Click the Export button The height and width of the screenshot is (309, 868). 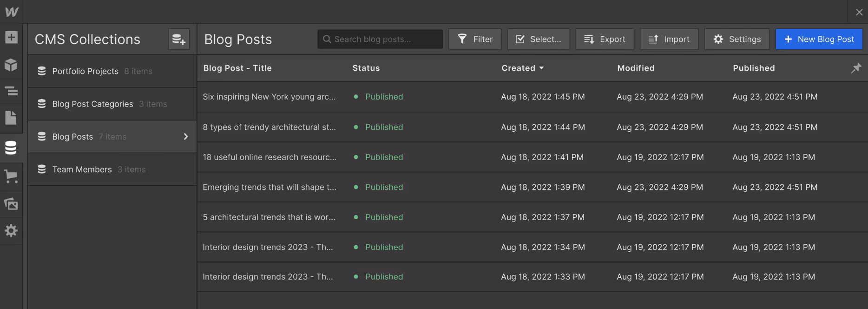click(x=605, y=39)
